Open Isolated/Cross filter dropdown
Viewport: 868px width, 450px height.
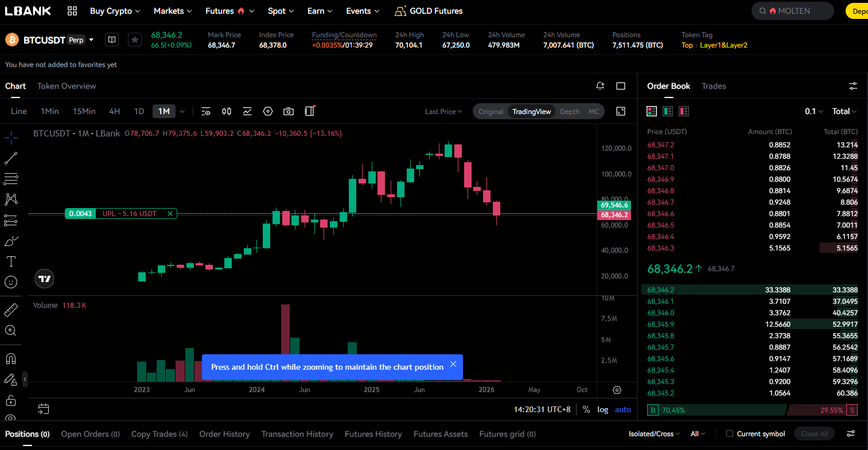tap(655, 434)
